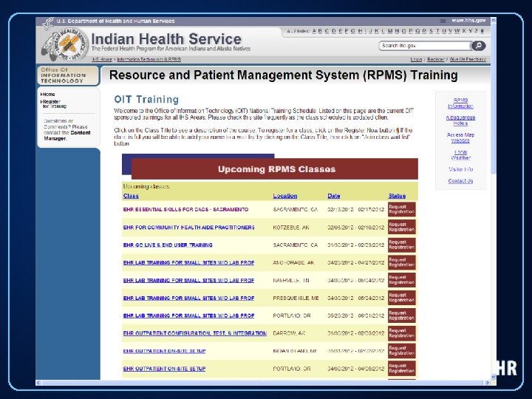Request Registration for EHR Go Live training
Image resolution: width=532 pixels, height=399 pixels.
(x=402, y=245)
